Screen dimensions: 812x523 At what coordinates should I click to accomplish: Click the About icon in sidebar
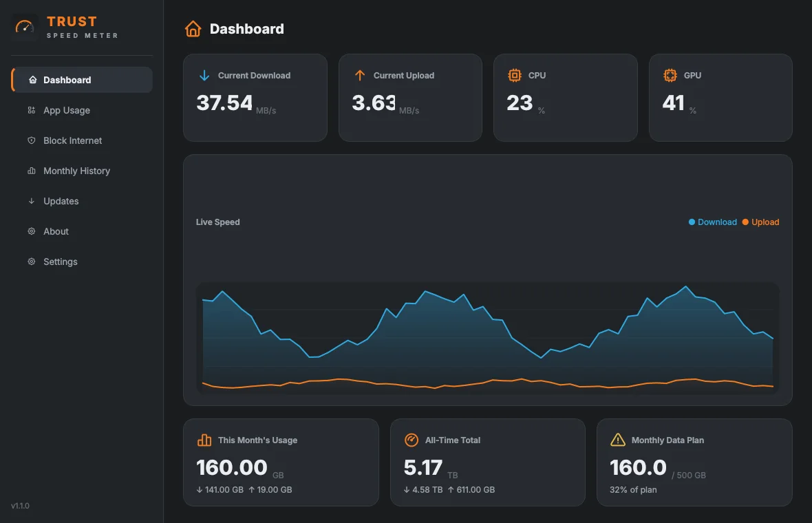[32, 231]
